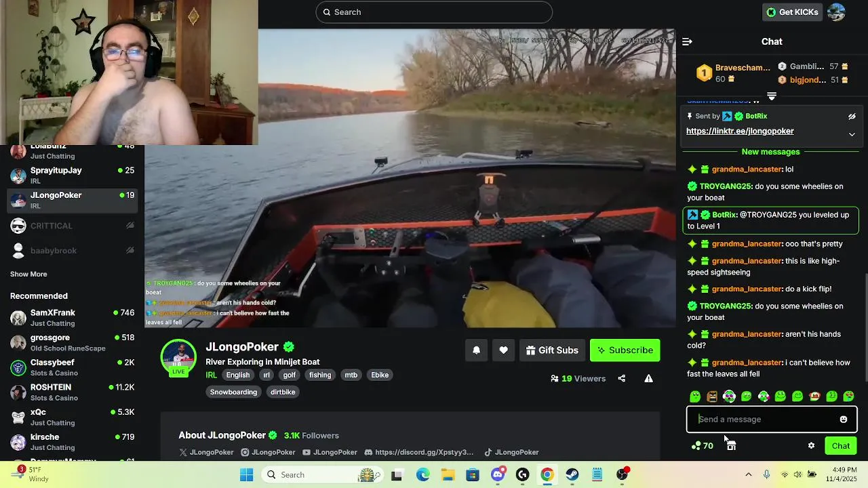868x488 pixels.
Task: Open JLongoPoker's channel avatar with LIVE badge
Action: coord(178,357)
